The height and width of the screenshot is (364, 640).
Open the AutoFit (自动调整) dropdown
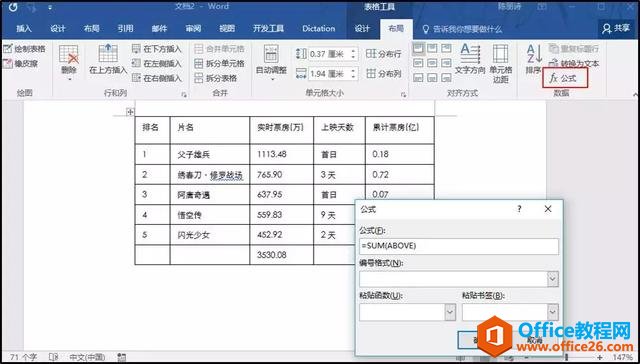click(271, 63)
